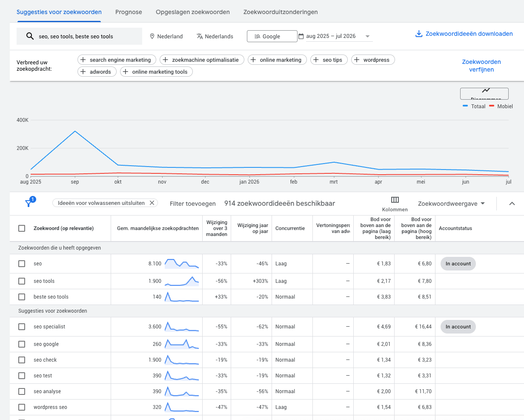Click the keyword search input field

[79, 36]
